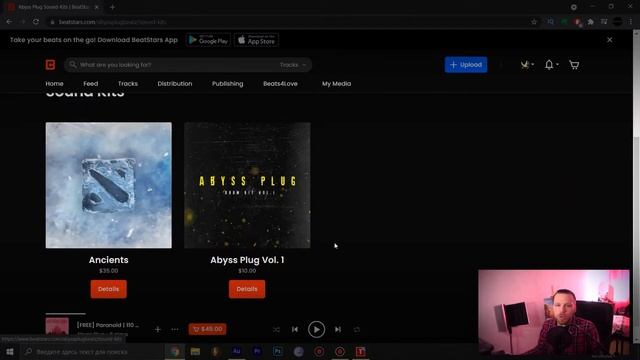Open the My Media menu item
This screenshot has height=360, width=640.
(336, 84)
